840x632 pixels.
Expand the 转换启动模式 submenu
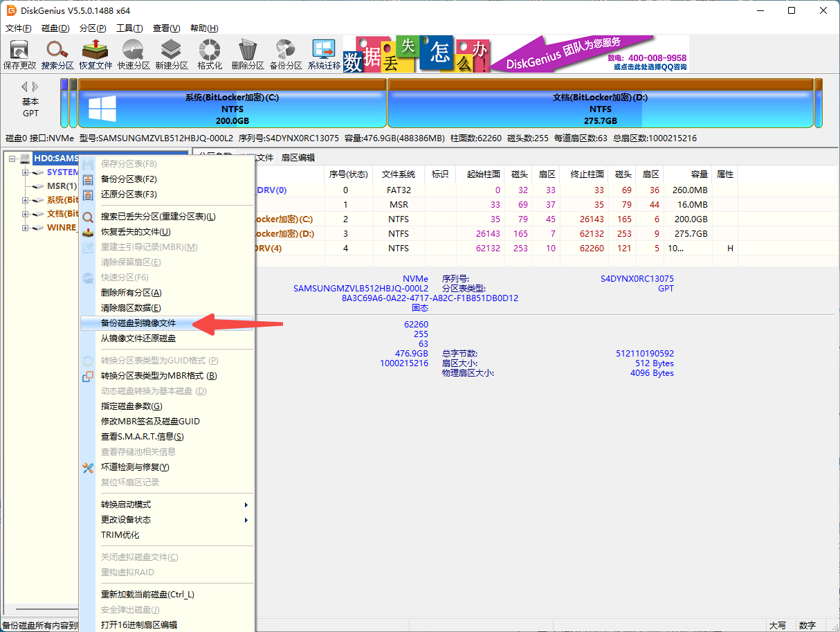tap(246, 505)
